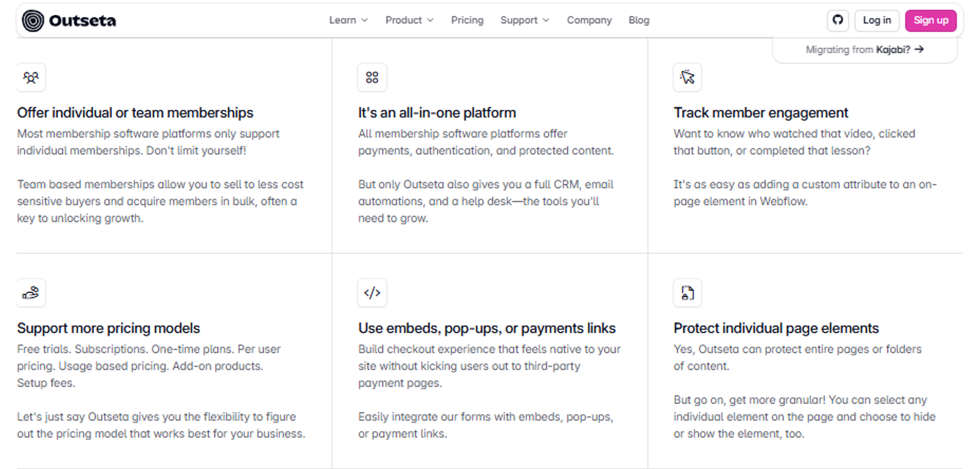Click paragraph starting Most membership software platforms only
The image size is (980, 469).
click(x=148, y=142)
